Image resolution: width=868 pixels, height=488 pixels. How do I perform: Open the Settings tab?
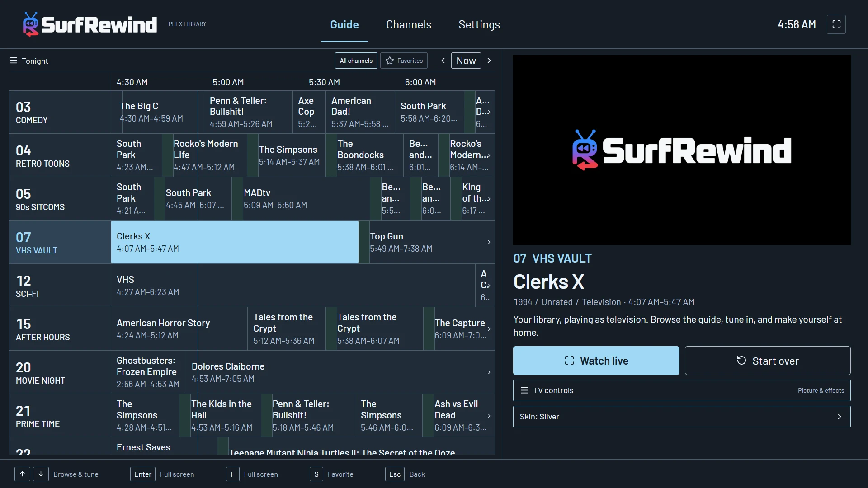coord(479,25)
